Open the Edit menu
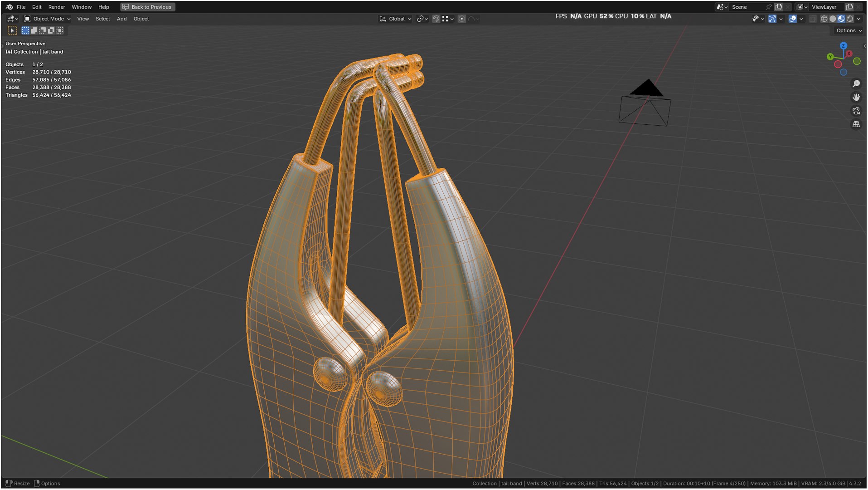Viewport: 868px width, 490px height. click(x=37, y=7)
